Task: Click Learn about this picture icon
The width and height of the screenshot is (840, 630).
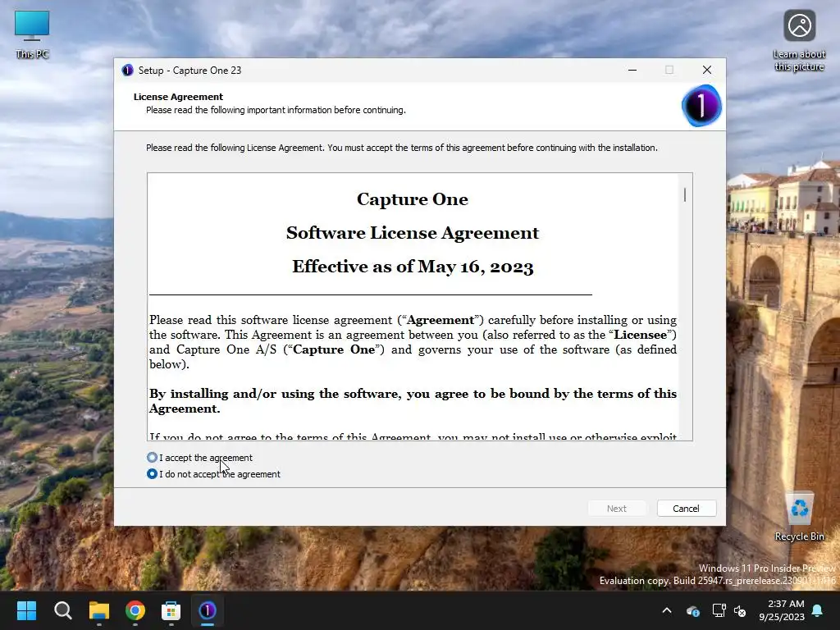Action: [799, 41]
